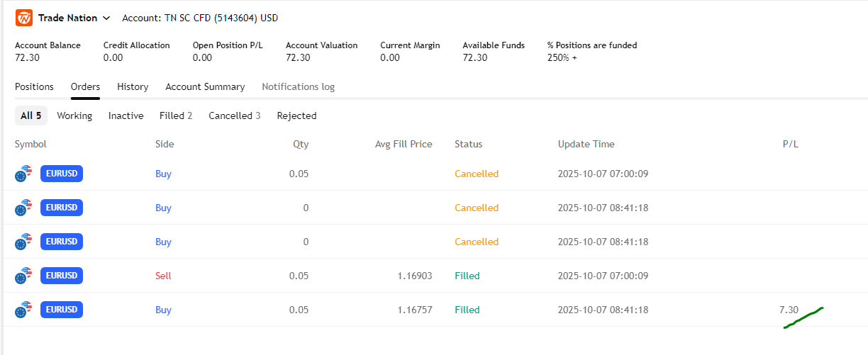
Task: Filter to Filled orders
Action: [x=176, y=115]
